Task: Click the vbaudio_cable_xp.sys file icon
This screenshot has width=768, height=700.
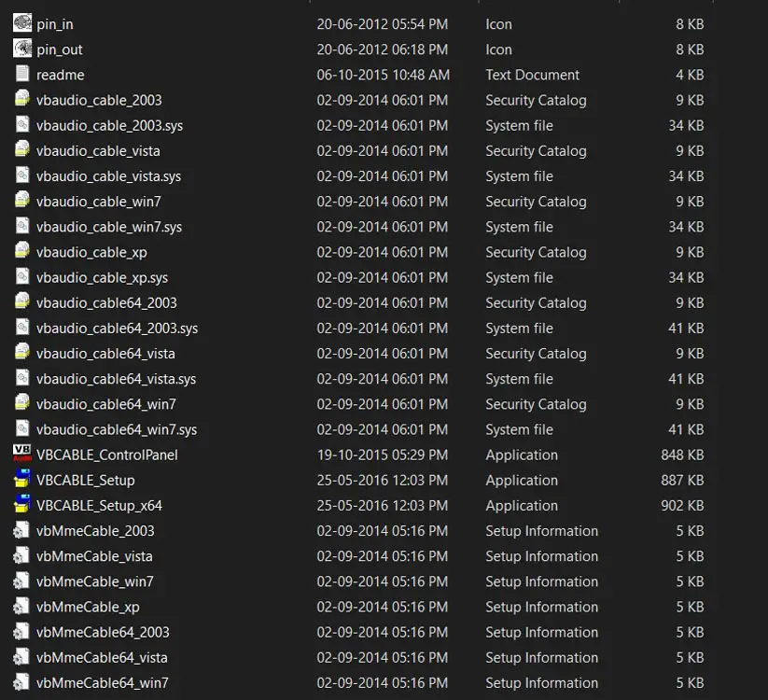Action: 22,276
